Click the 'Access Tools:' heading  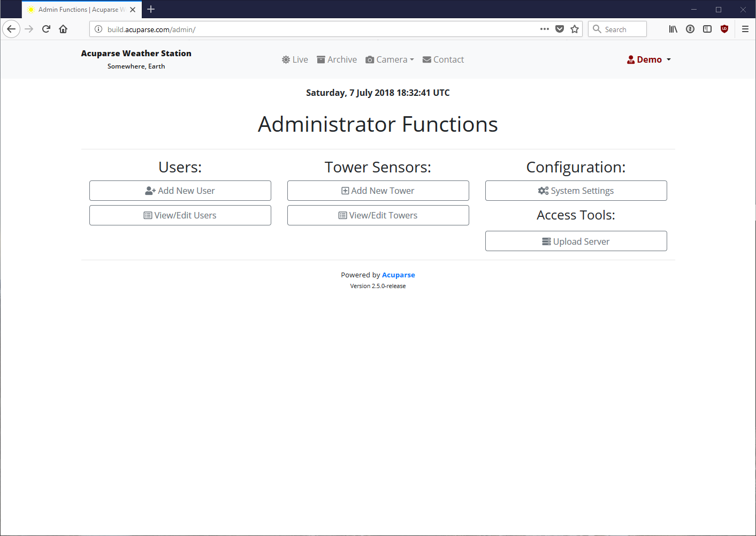576,215
